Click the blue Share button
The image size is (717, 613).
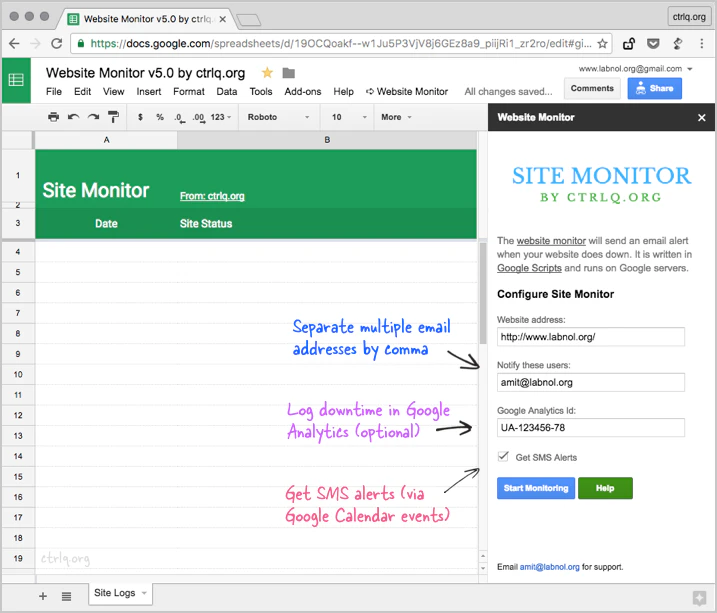click(654, 88)
